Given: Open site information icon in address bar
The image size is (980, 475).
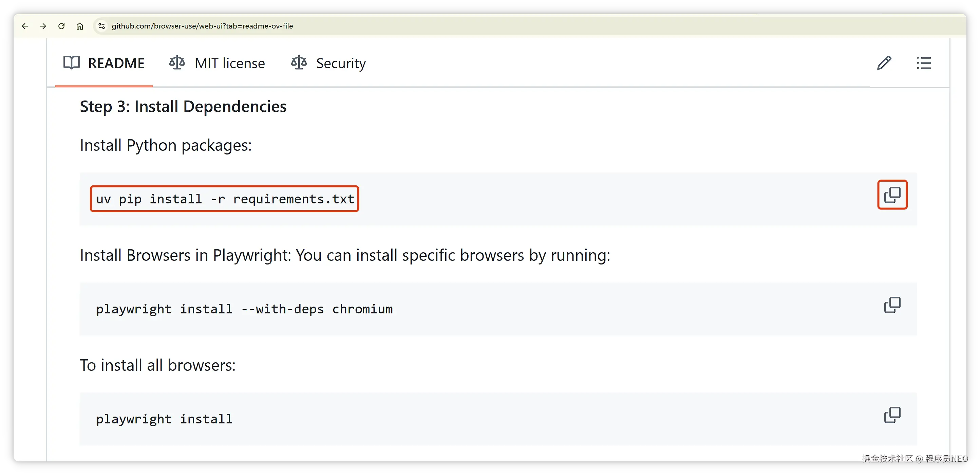Looking at the screenshot, I should (x=101, y=26).
